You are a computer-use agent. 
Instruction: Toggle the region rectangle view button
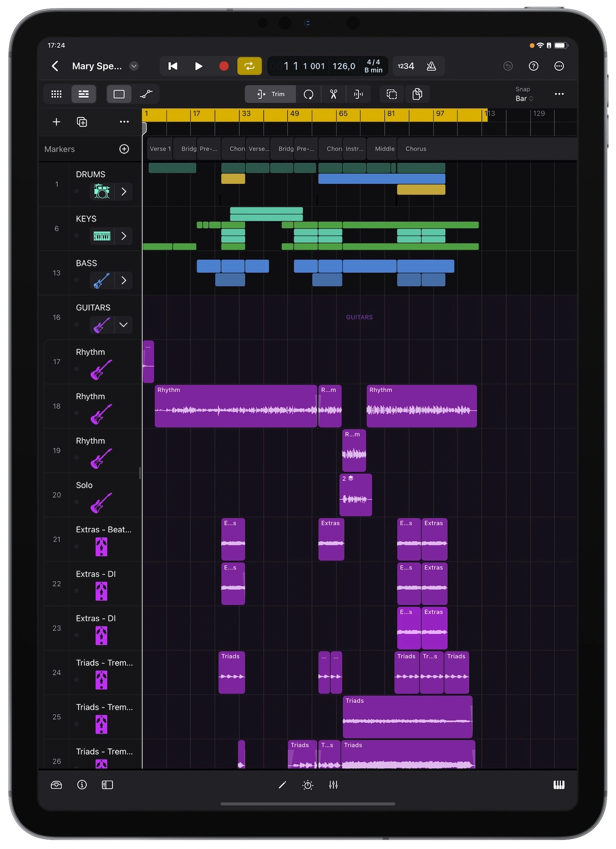point(119,94)
